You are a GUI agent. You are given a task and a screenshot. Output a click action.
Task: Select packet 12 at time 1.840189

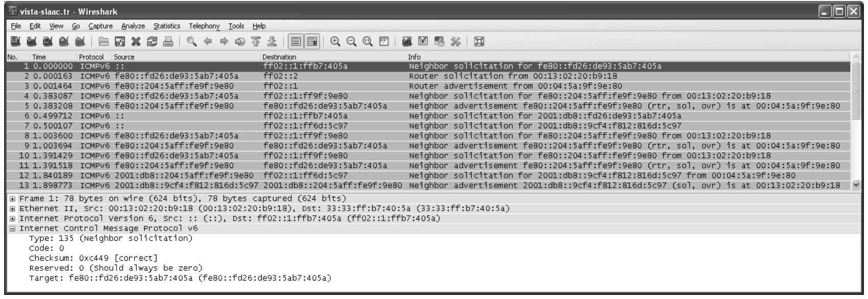428,176
